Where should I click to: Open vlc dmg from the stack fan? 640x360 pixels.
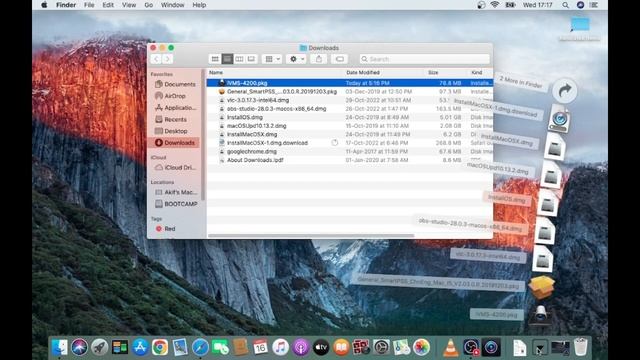542,259
